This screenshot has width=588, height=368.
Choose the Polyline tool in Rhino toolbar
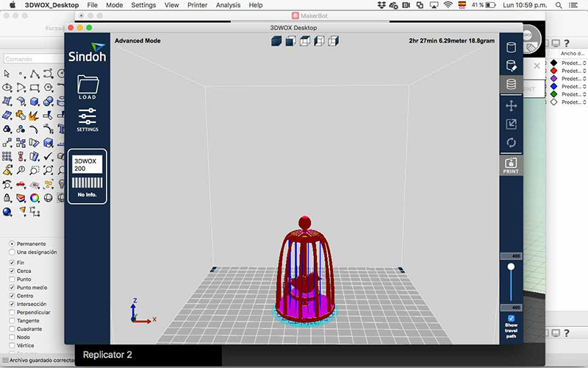35,74
